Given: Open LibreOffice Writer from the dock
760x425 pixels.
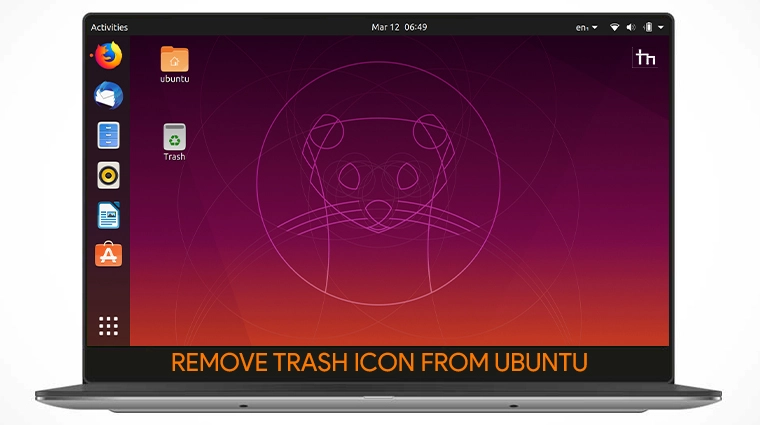Looking at the screenshot, I should (x=108, y=215).
